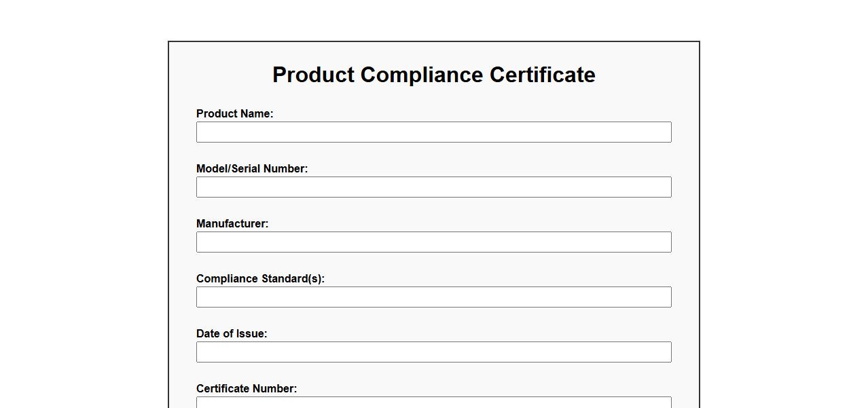Click the "Date of Issue:" label

pos(231,334)
